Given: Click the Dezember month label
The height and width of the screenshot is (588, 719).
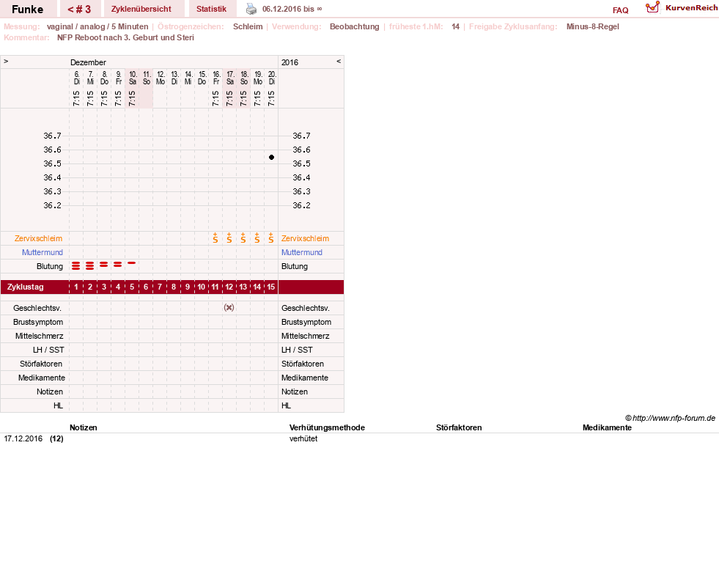Looking at the screenshot, I should pos(88,62).
